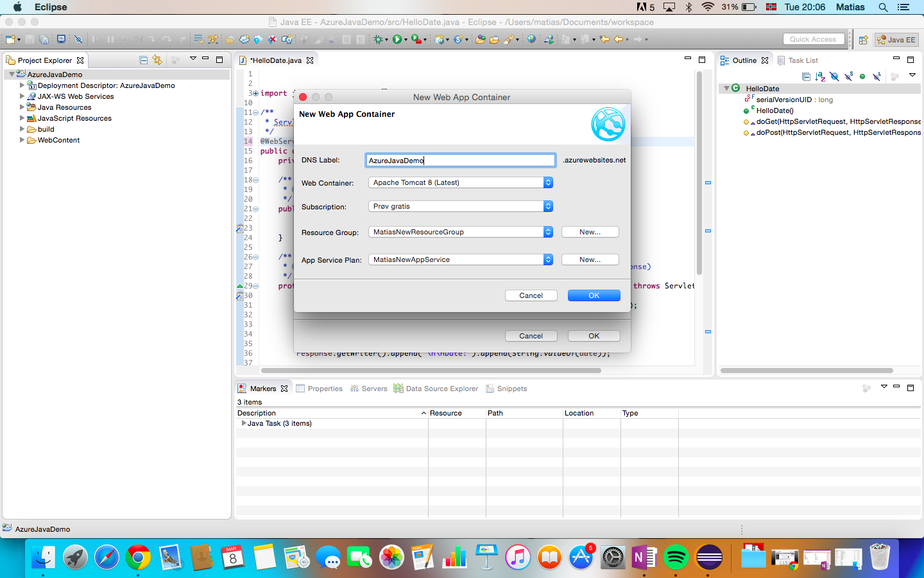Image resolution: width=924 pixels, height=578 pixels.
Task: Toggle Hide Static Members in the Outline
Action: pos(848,76)
